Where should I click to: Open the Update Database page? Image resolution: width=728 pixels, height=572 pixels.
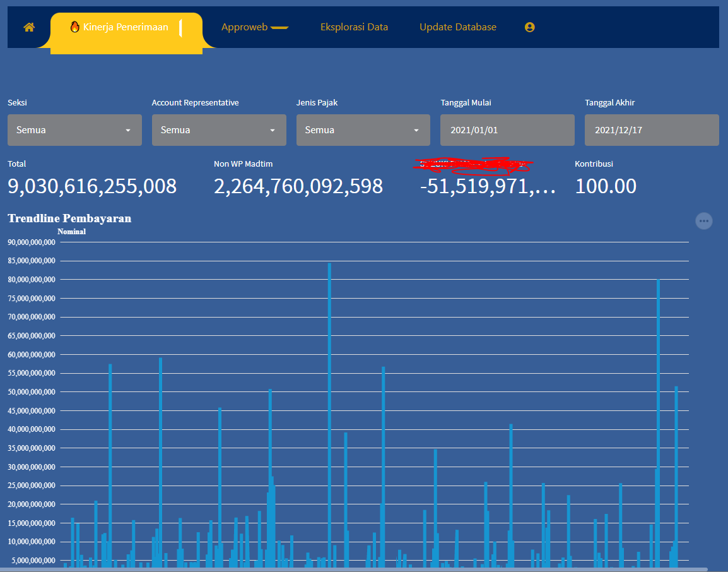click(458, 27)
